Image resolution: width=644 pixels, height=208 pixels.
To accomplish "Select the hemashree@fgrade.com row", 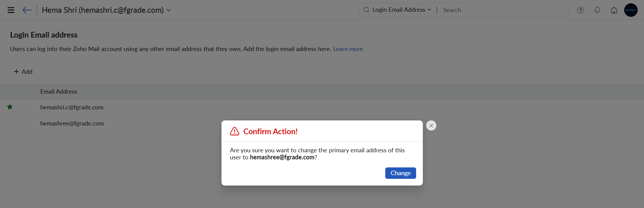I will tap(72, 123).
